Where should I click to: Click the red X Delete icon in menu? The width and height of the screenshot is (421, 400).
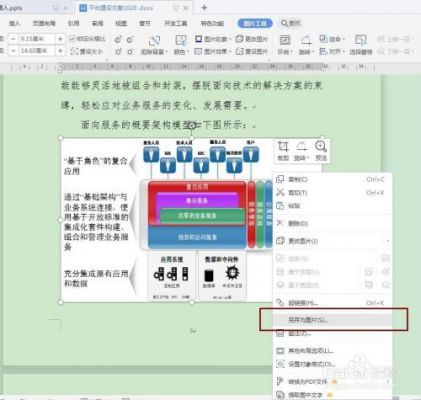(280, 223)
